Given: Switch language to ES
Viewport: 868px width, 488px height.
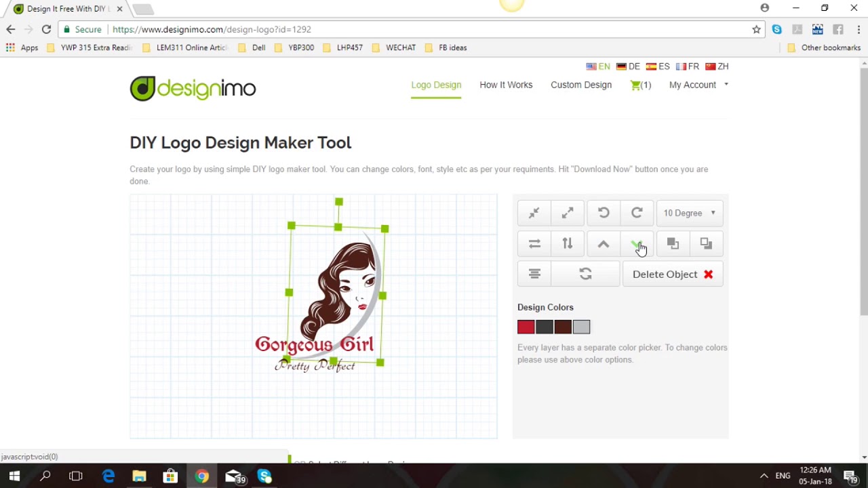Looking at the screenshot, I should [658, 66].
